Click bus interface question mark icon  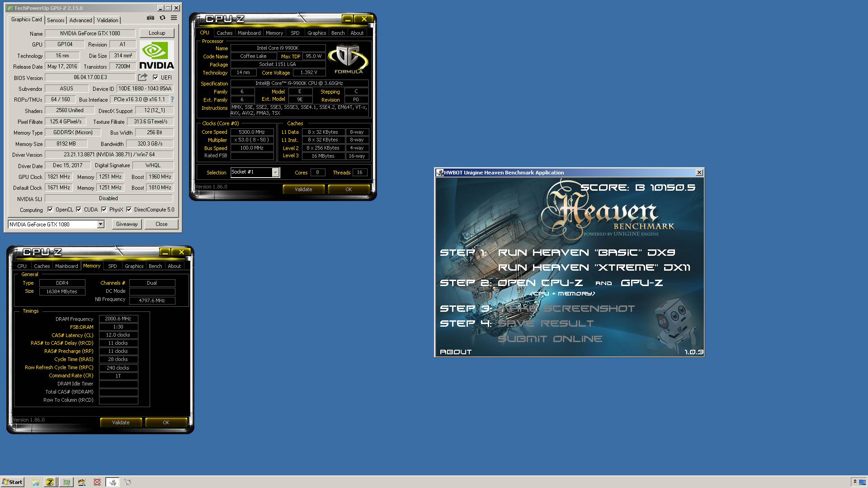(x=172, y=99)
